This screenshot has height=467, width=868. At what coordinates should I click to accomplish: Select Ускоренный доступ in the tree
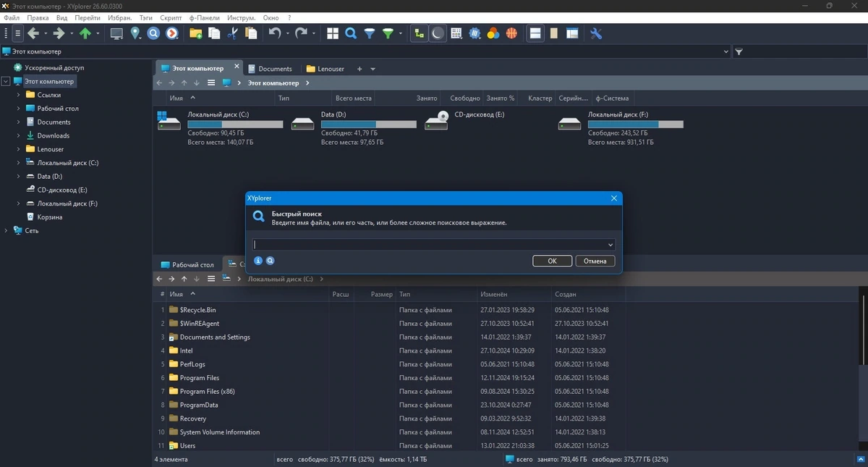pyautogui.click(x=54, y=68)
